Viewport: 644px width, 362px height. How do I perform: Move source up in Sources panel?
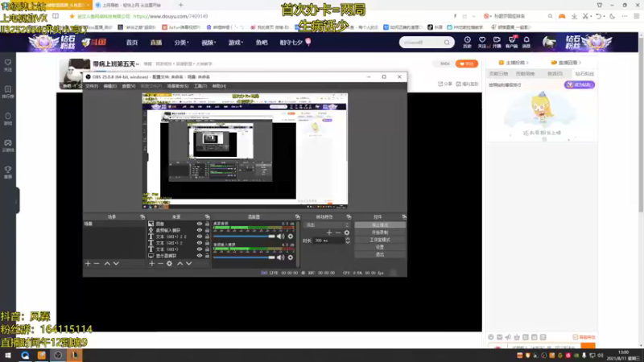pos(180,264)
